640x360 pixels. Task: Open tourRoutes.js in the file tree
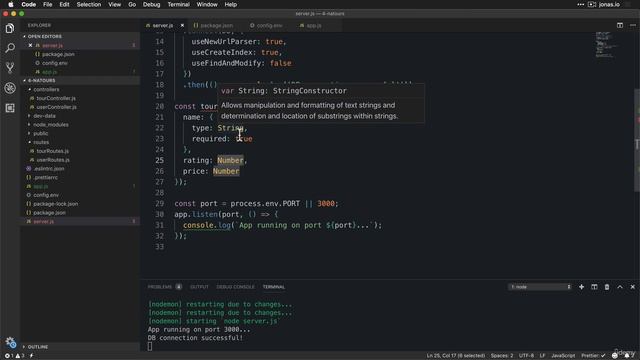53,151
